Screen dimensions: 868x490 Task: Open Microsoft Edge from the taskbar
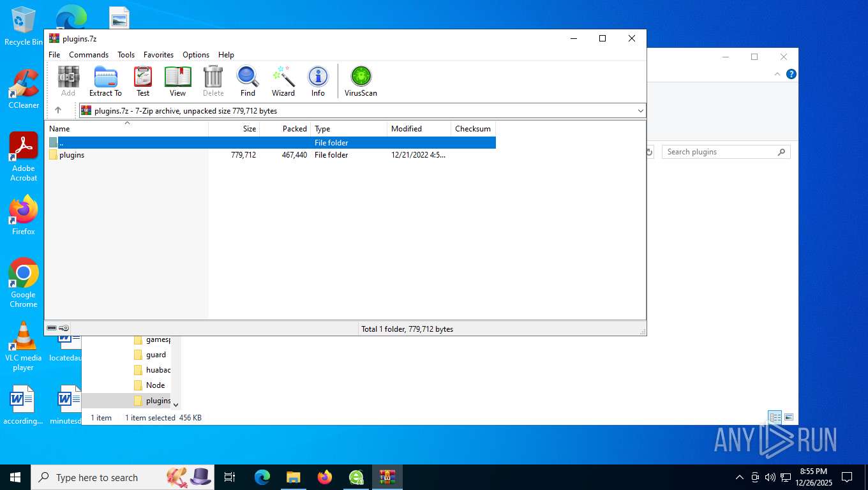(x=262, y=477)
